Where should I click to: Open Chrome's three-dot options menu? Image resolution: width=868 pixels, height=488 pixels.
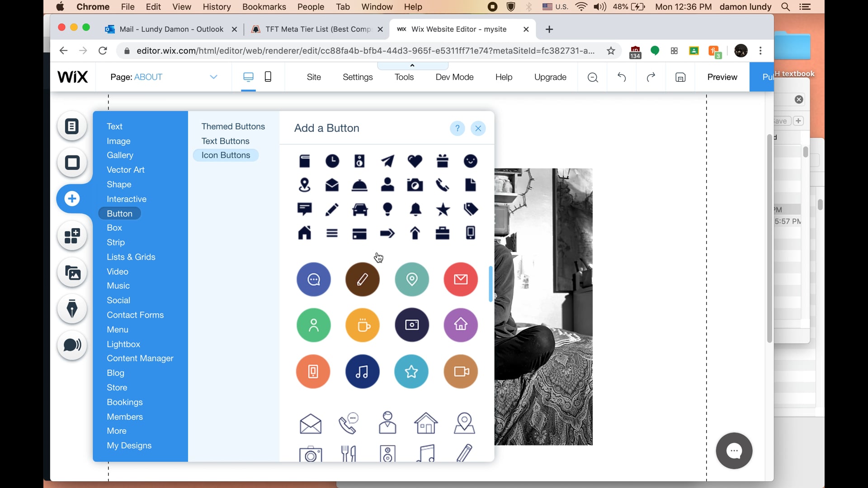761,51
